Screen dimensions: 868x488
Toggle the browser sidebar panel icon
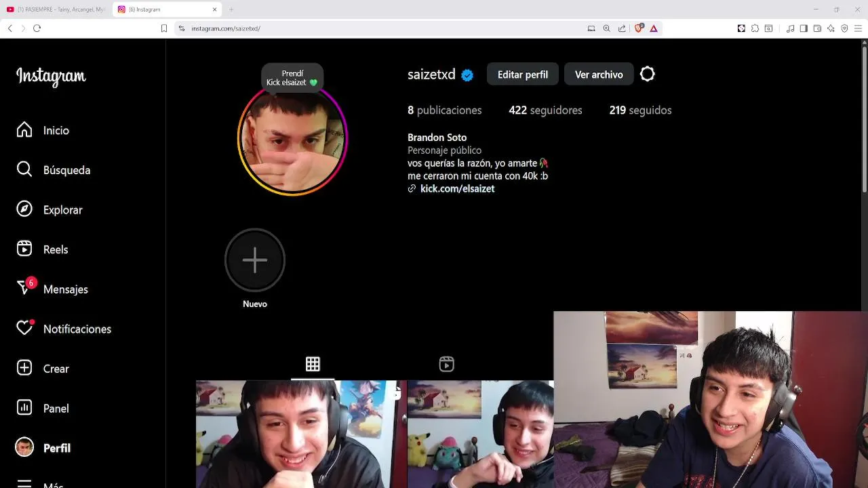click(x=804, y=28)
